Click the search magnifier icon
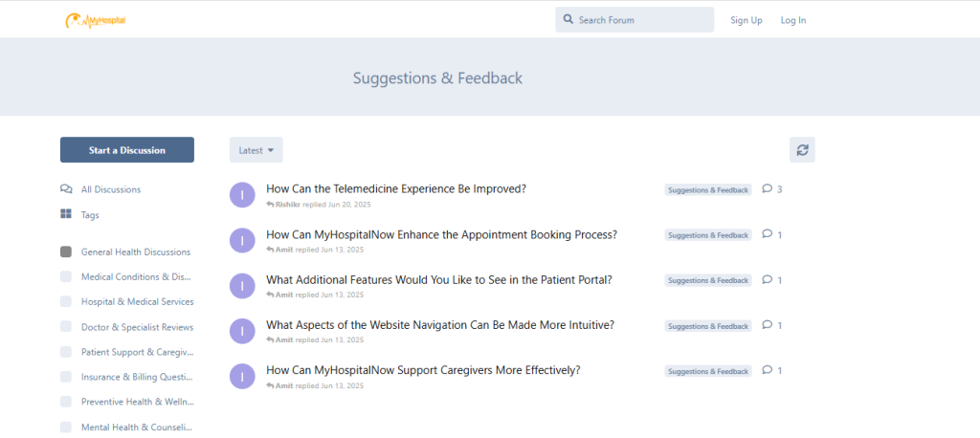Viewport: 980px width, 438px height. (568, 19)
